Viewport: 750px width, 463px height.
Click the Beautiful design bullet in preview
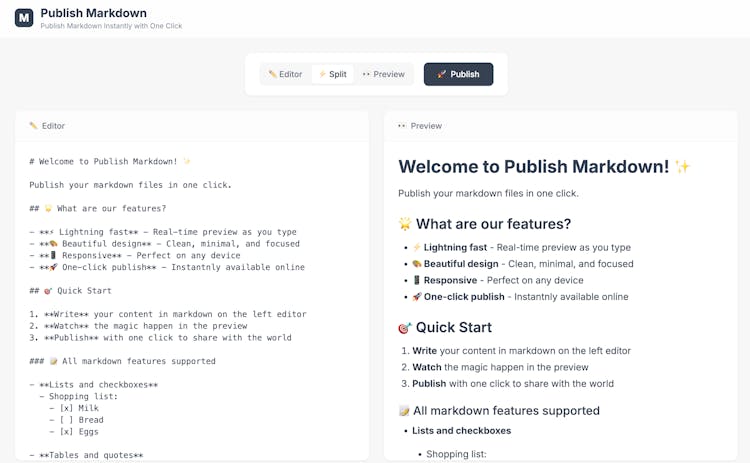[x=523, y=264]
